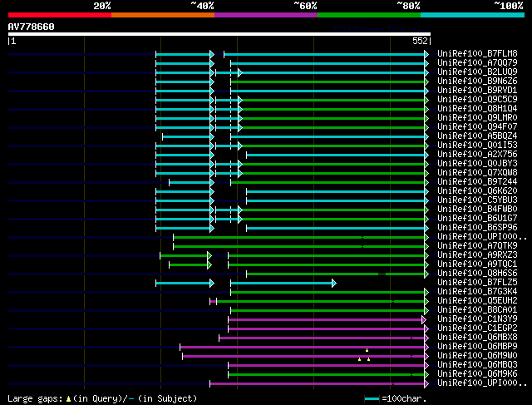Click the orange ~40% legend segment
The height and width of the screenshot is (405, 532).
(x=163, y=15)
